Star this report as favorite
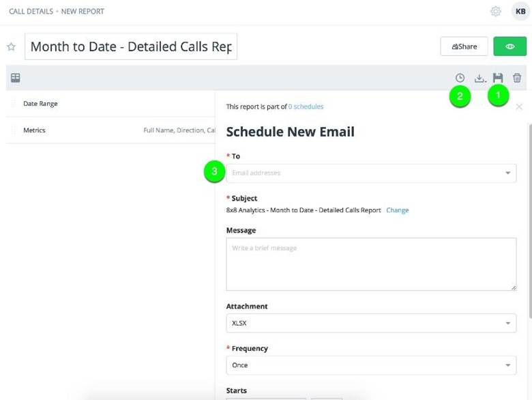Viewport: 532px width, 400px height. pos(11,47)
